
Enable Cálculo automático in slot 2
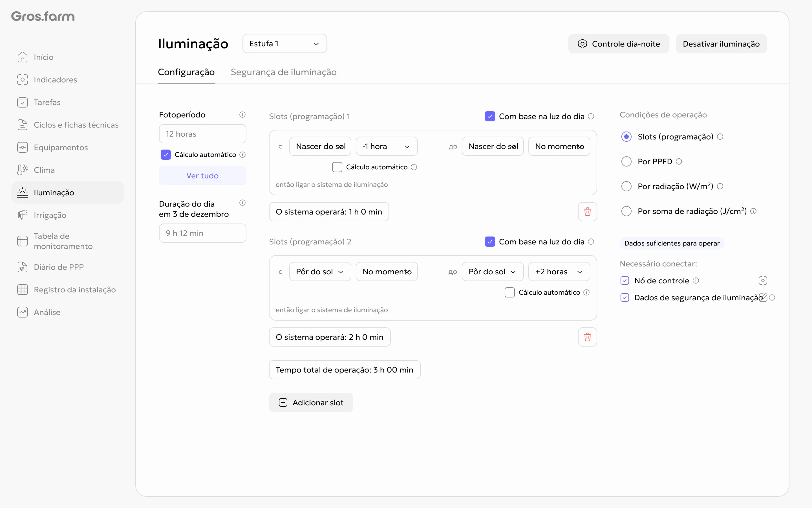510,292
